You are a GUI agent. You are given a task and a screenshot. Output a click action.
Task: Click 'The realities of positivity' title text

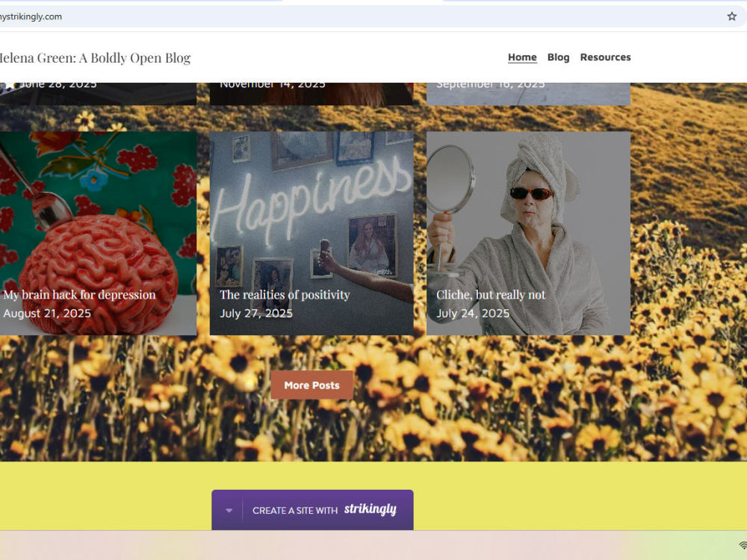click(x=285, y=295)
